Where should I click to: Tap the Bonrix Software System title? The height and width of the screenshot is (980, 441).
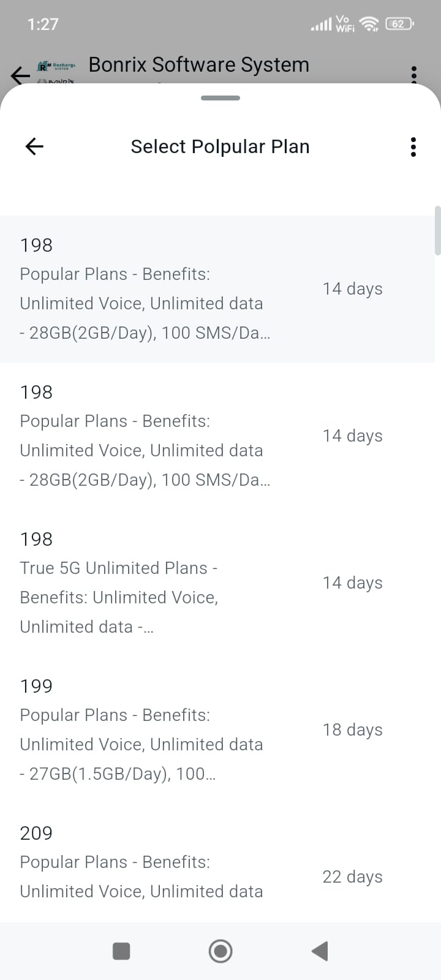(x=198, y=65)
